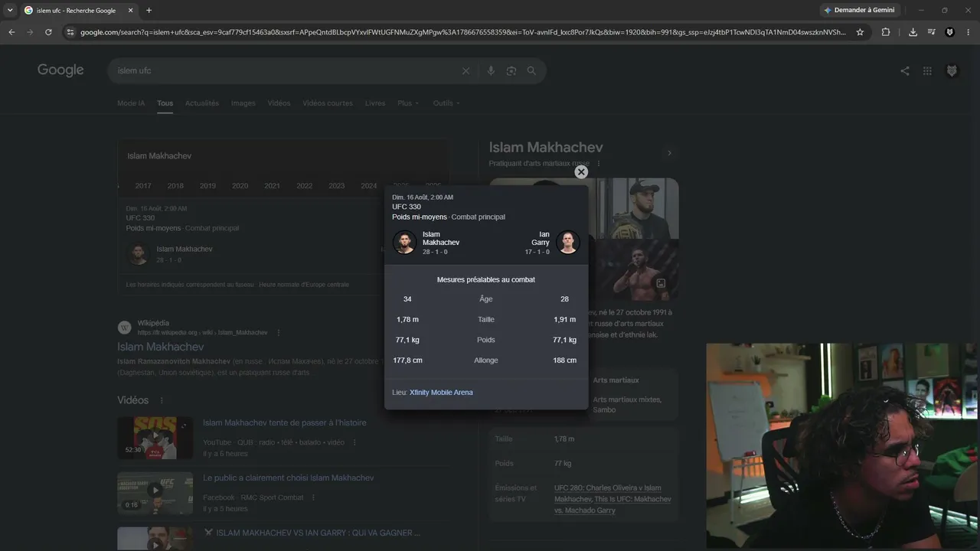Reload the current Google page
This screenshot has width=980, height=551.
coord(48,32)
